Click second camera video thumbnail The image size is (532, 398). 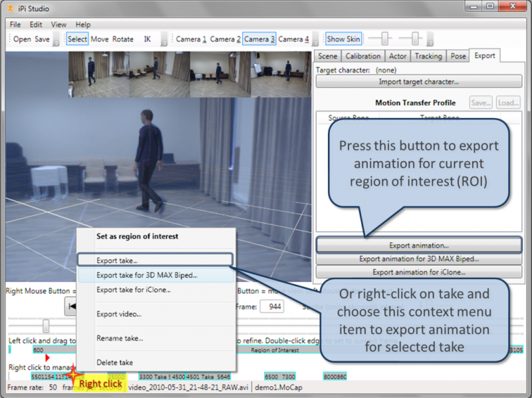pos(160,75)
